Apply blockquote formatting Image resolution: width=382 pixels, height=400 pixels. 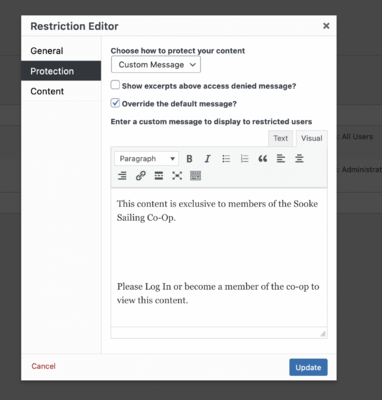263,159
